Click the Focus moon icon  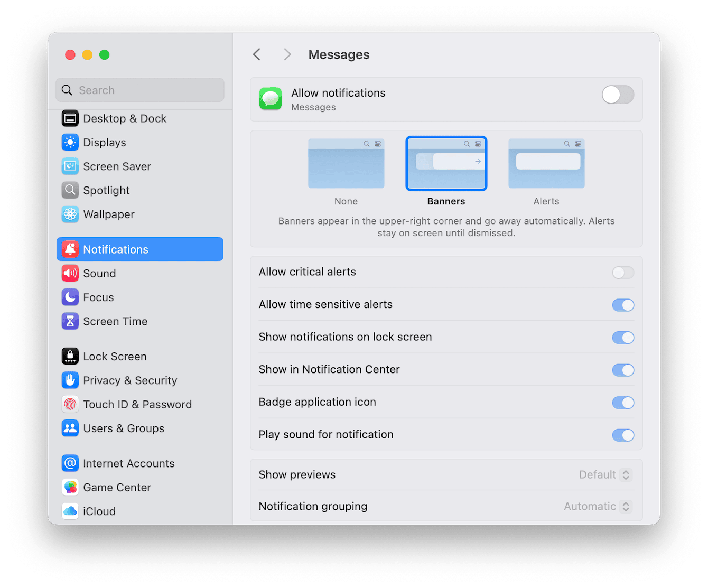pyautogui.click(x=70, y=297)
